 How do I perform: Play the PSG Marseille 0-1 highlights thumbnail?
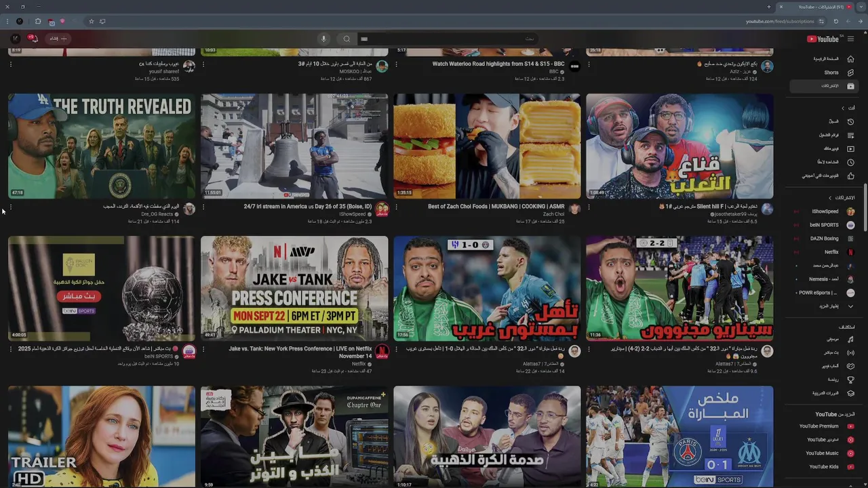(x=679, y=436)
